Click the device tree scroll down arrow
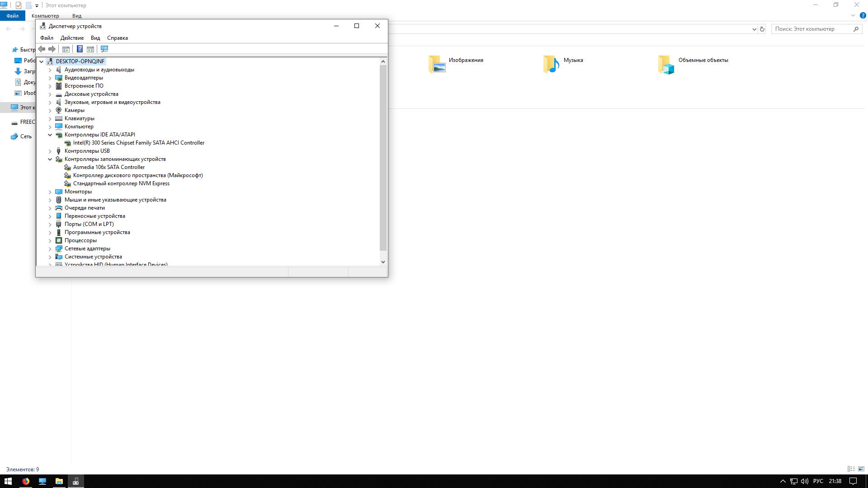Viewport: 868px width, 488px height. (383, 262)
